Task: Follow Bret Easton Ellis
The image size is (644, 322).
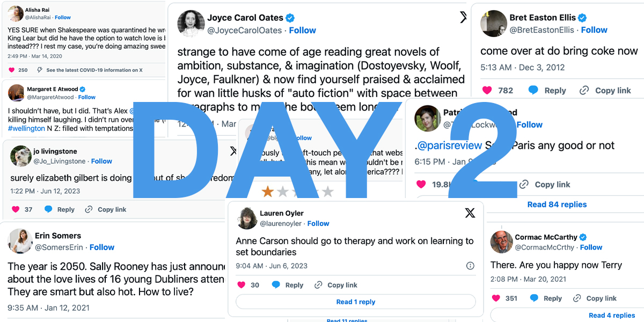Action: (594, 30)
